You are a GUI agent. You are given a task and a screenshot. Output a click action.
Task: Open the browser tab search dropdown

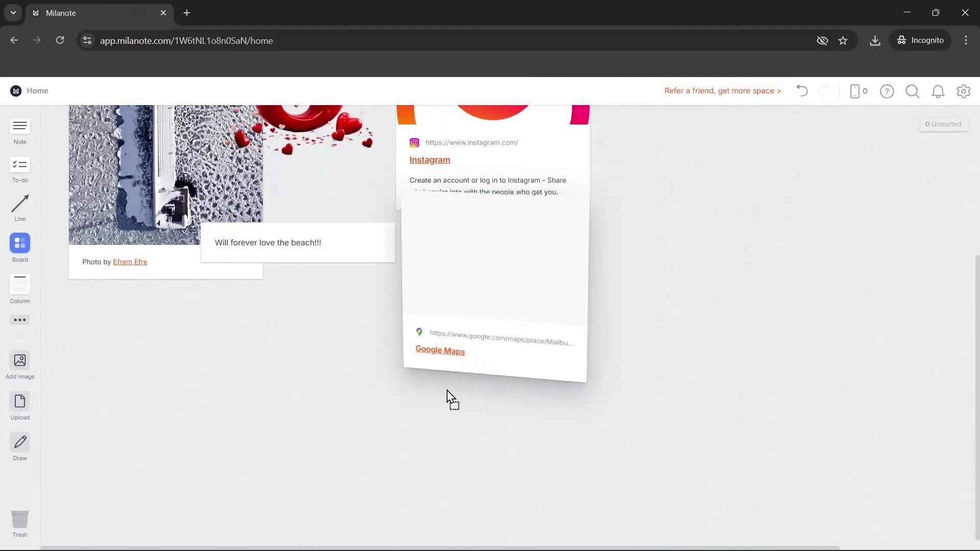pyautogui.click(x=12, y=13)
